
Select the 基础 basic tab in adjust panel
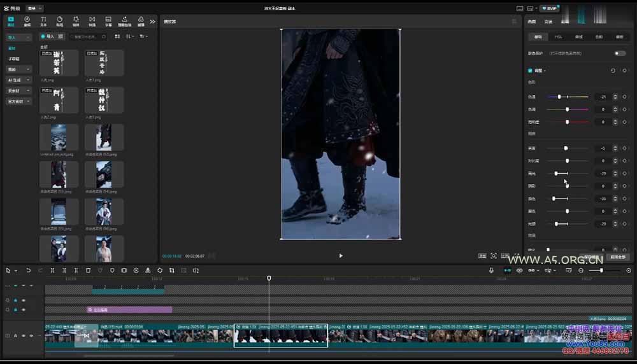538,37
